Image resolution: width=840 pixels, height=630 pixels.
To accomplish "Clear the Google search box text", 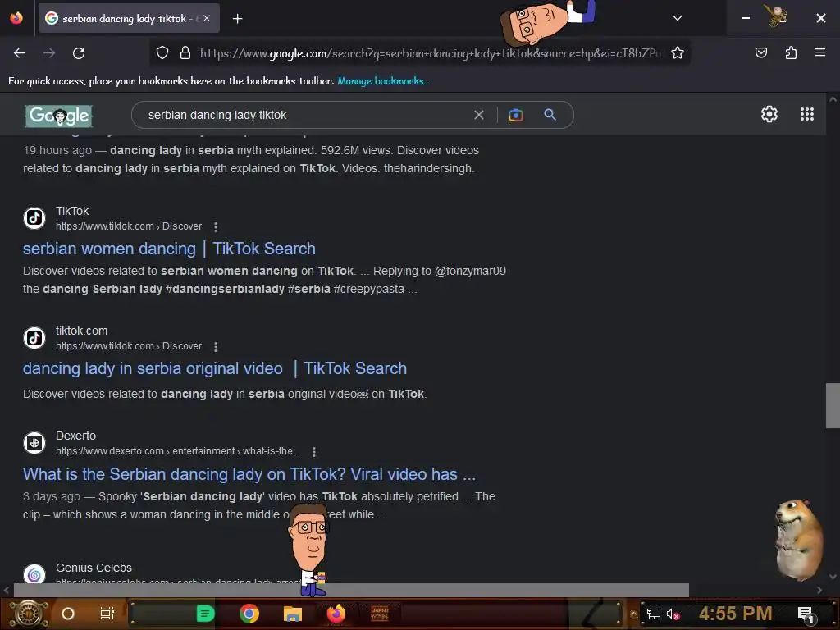I will tap(479, 115).
